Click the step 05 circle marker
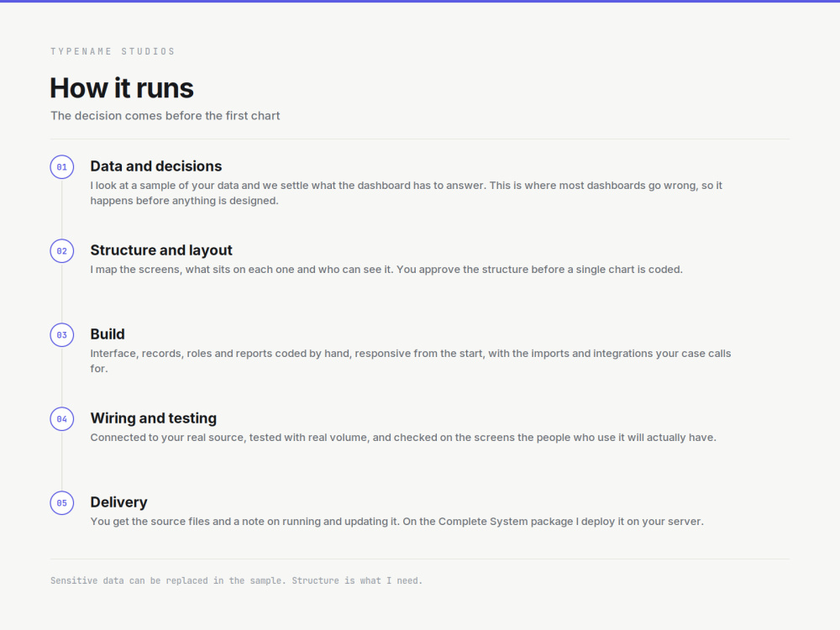The width and height of the screenshot is (840, 630). (x=61, y=503)
